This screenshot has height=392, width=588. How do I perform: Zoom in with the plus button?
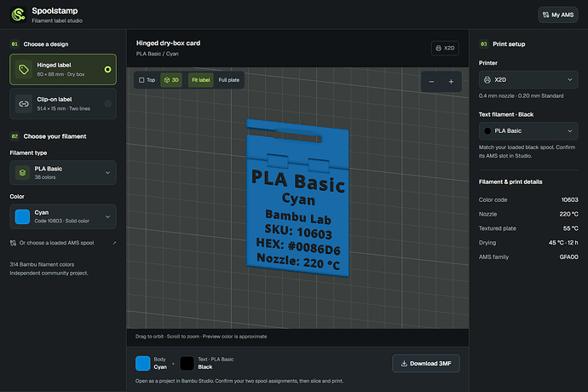click(451, 82)
